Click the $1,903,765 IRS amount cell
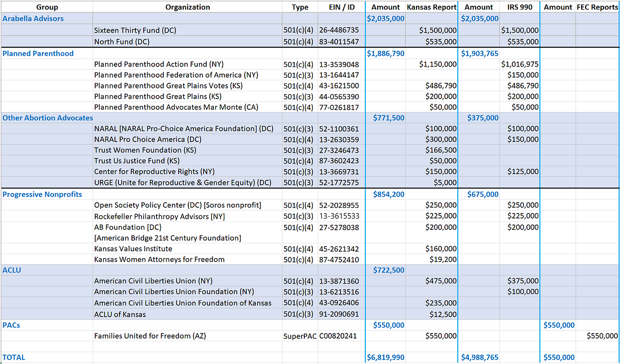Viewport: 620px width, 364px height. pos(480,54)
